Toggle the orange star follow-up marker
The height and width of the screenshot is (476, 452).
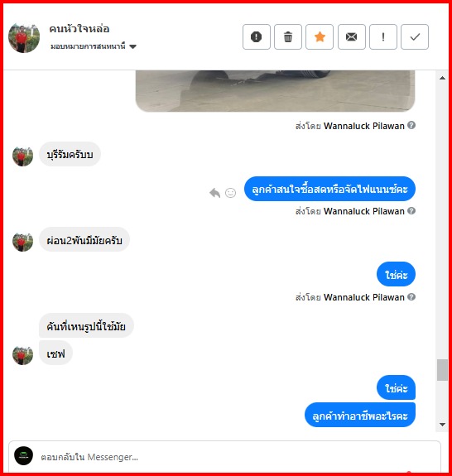click(x=320, y=36)
